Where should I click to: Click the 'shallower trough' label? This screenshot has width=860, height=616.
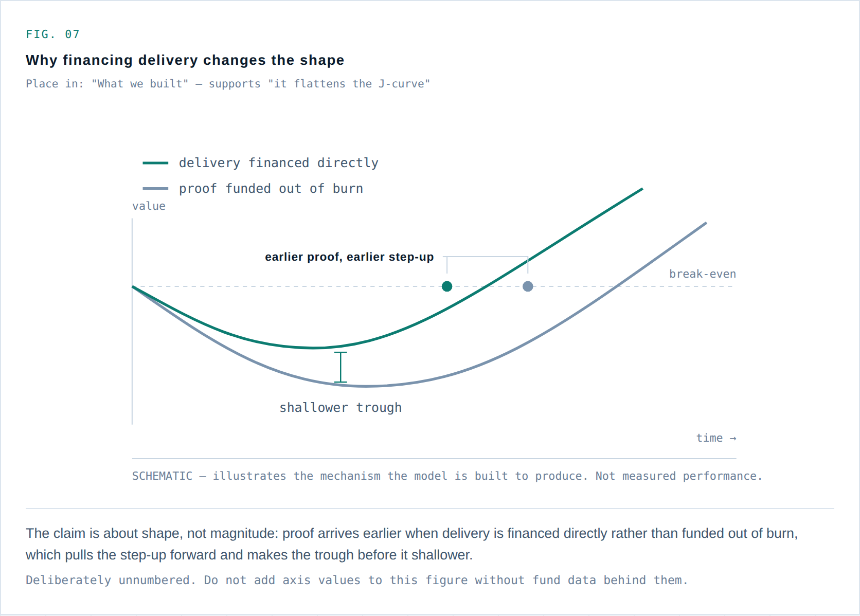(341, 408)
